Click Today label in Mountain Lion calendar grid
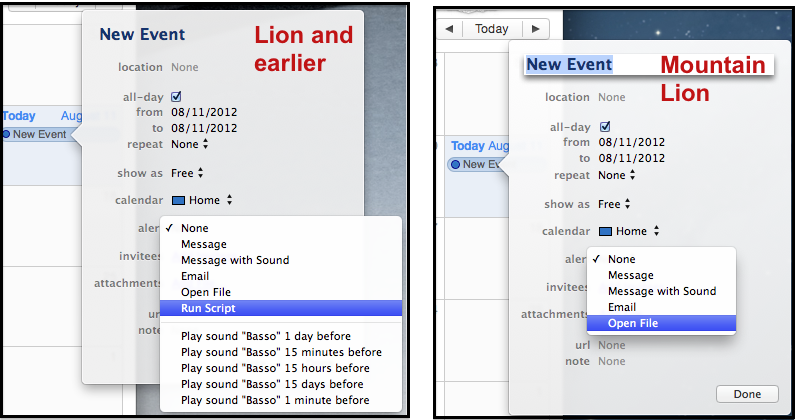The width and height of the screenshot is (795, 420). tap(467, 146)
